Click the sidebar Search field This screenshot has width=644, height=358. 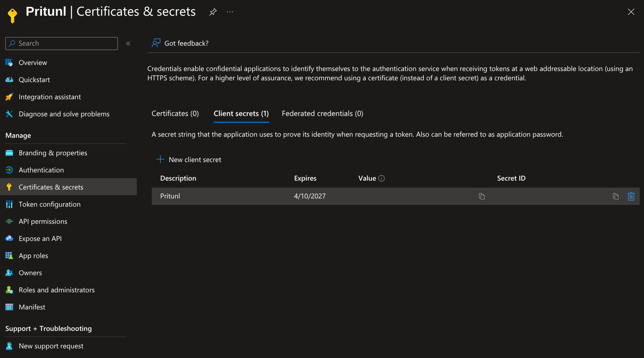(61, 44)
